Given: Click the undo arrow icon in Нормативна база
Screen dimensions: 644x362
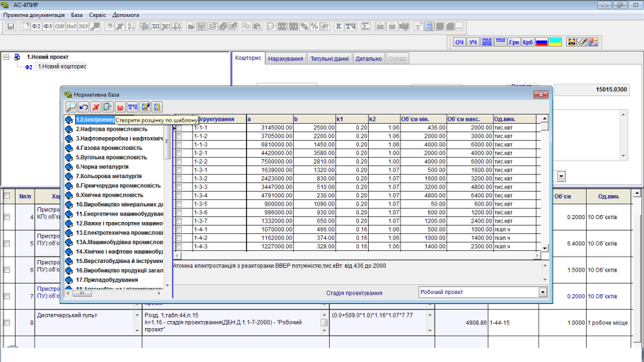Looking at the screenshot, I should coord(84,107).
